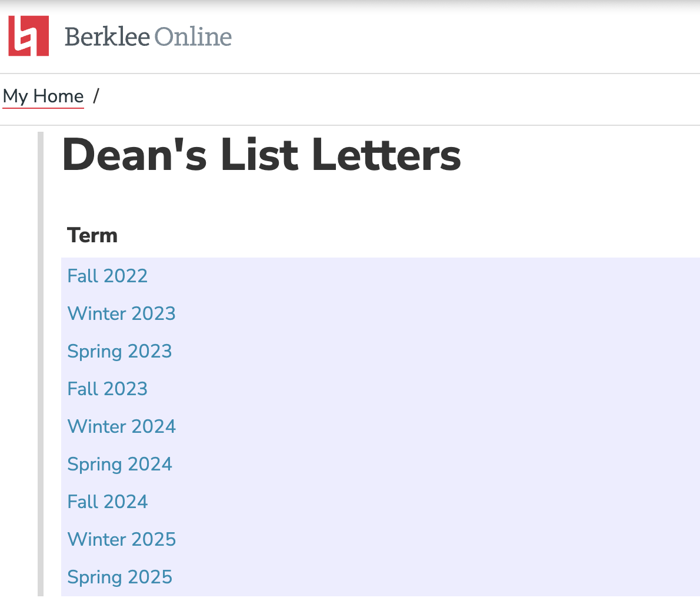Click the gray vertical bar beside heading
The height and width of the screenshot is (601, 700).
41,353
